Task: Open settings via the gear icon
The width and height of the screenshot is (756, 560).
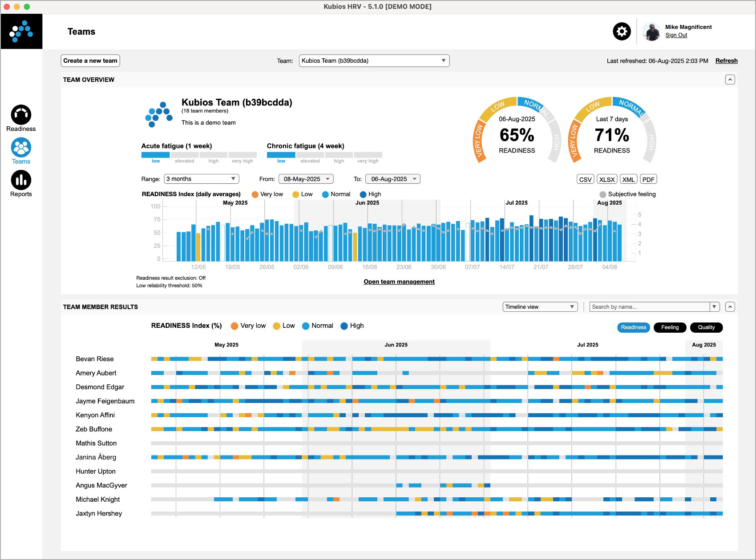Action: coord(622,32)
